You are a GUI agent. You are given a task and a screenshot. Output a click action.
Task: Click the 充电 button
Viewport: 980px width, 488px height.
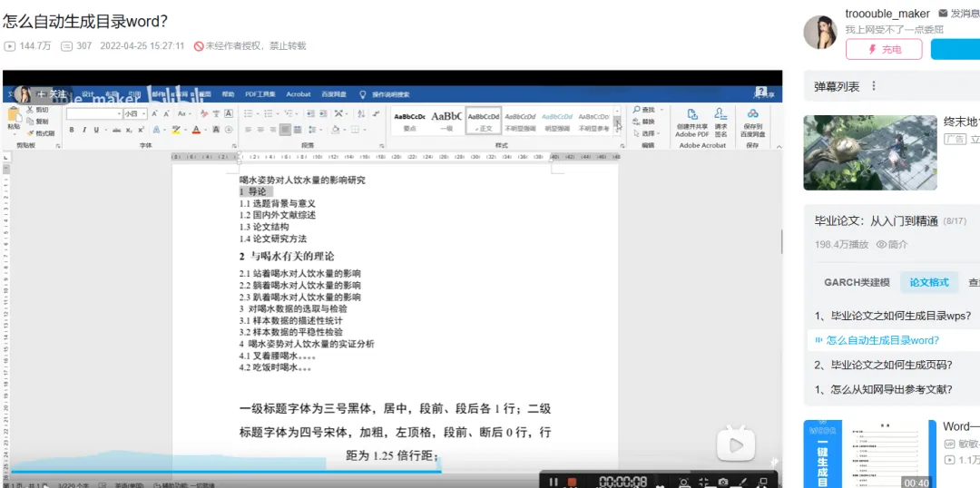coord(884,49)
